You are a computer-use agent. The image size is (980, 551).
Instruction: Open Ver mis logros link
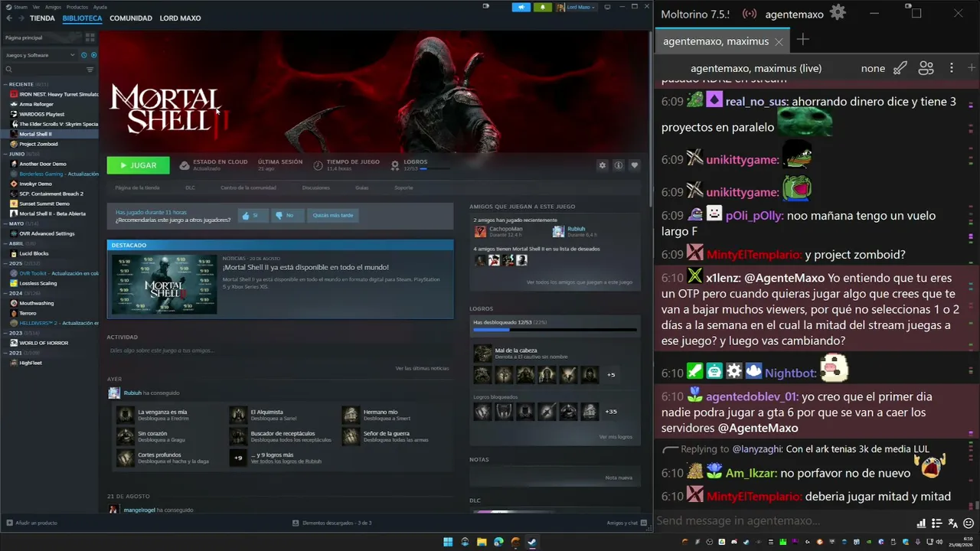click(616, 437)
